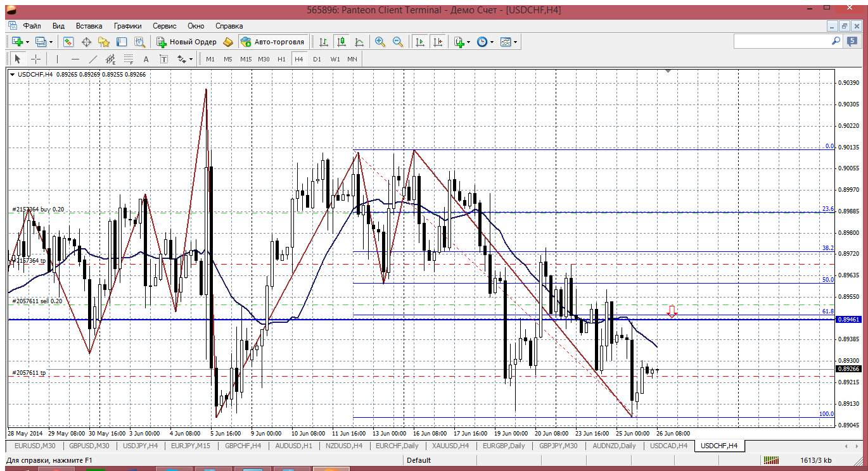Click the zoom out magnifier icon
The height and width of the screenshot is (471, 868).
pos(398,42)
